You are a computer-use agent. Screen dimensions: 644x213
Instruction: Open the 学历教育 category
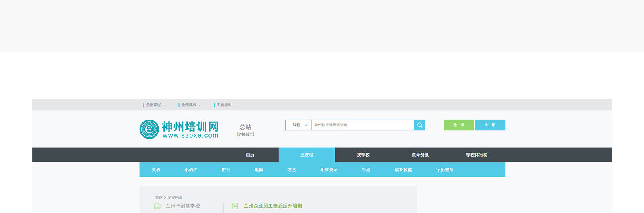[x=445, y=170]
